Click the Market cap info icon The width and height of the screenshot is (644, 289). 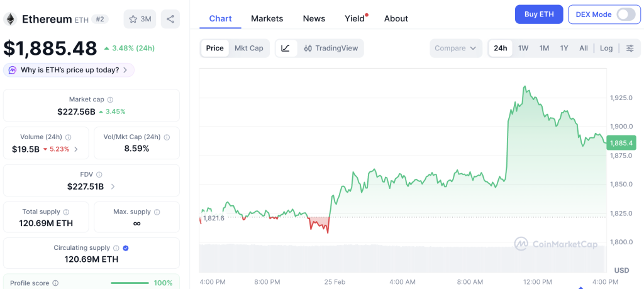pyautogui.click(x=111, y=99)
